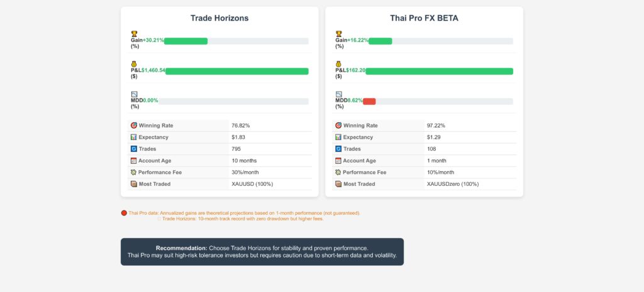This screenshot has width=644, height=292.
Task: Click the trophy Gain icon in Trade Horizons
Action: pyautogui.click(x=134, y=34)
